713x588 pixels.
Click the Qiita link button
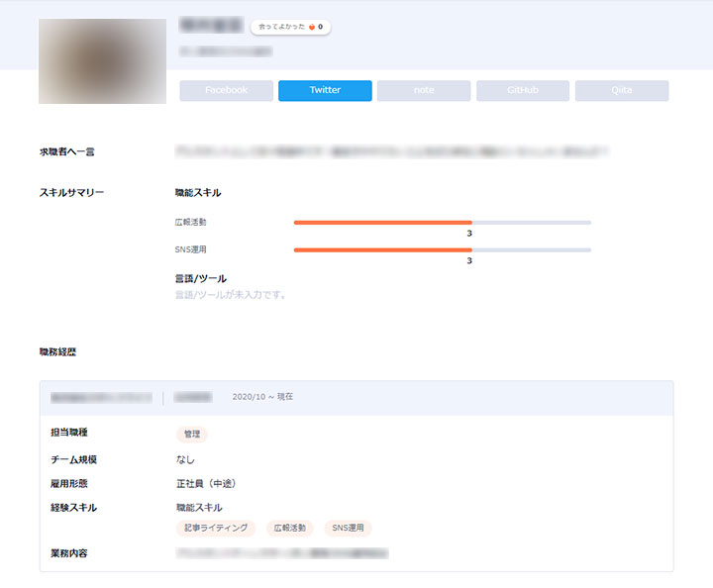(x=622, y=90)
